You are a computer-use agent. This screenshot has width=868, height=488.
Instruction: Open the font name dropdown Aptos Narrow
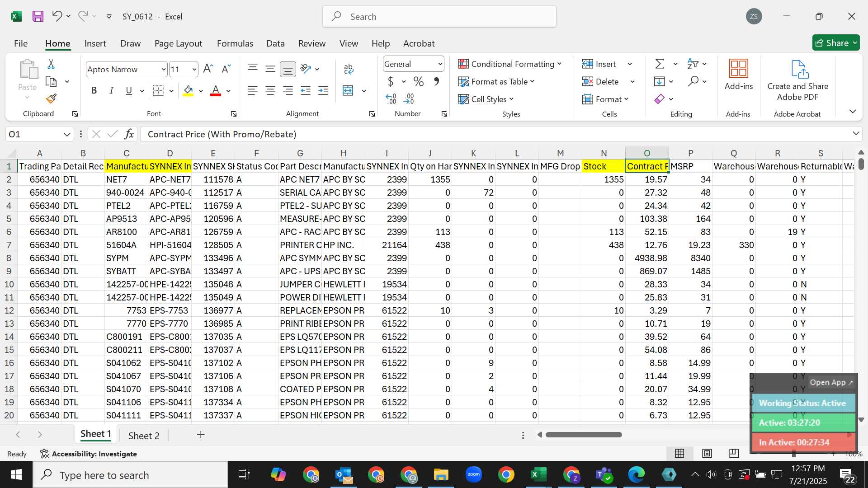[163, 69]
